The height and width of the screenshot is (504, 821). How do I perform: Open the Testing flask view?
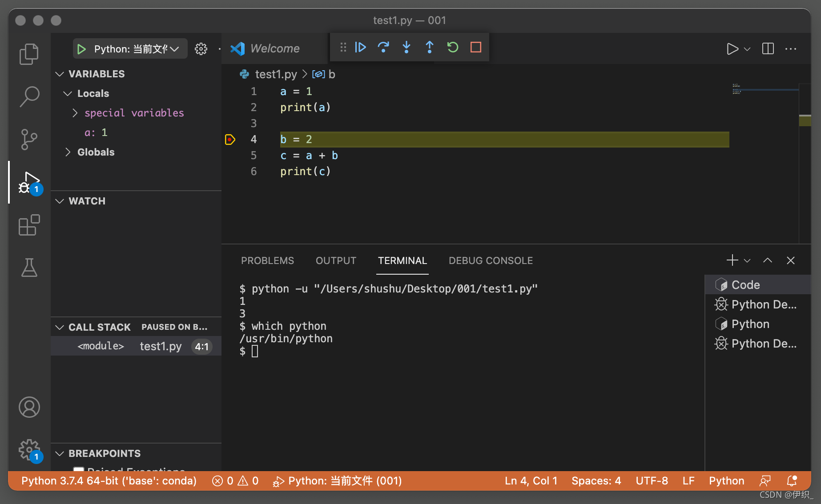coord(29,268)
